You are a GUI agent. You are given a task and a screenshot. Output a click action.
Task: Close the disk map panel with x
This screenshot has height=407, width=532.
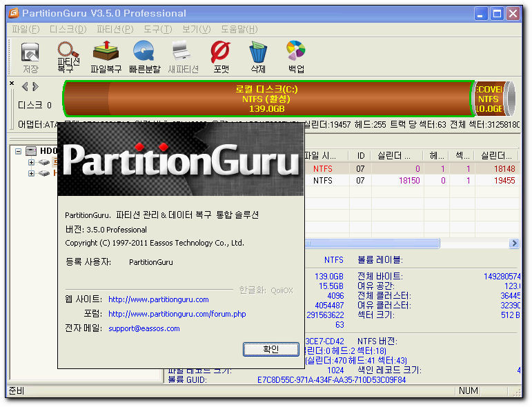click(12, 83)
